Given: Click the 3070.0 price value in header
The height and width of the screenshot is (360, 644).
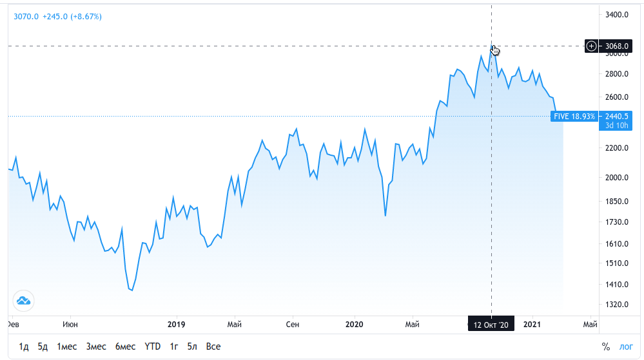Looking at the screenshot, I should click(26, 17).
